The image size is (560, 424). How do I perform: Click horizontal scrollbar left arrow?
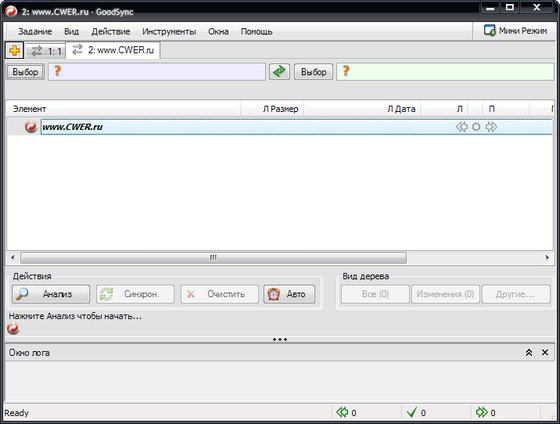tap(13, 258)
